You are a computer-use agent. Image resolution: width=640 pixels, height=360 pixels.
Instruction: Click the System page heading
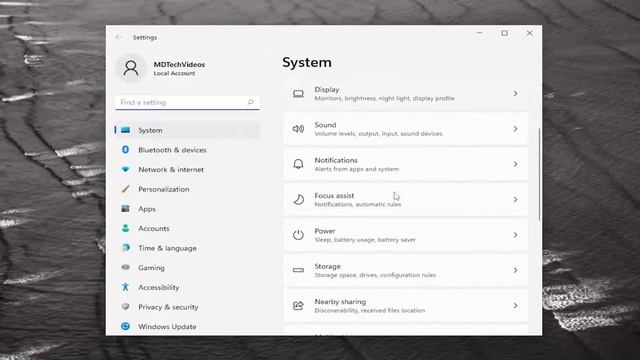pyautogui.click(x=307, y=62)
